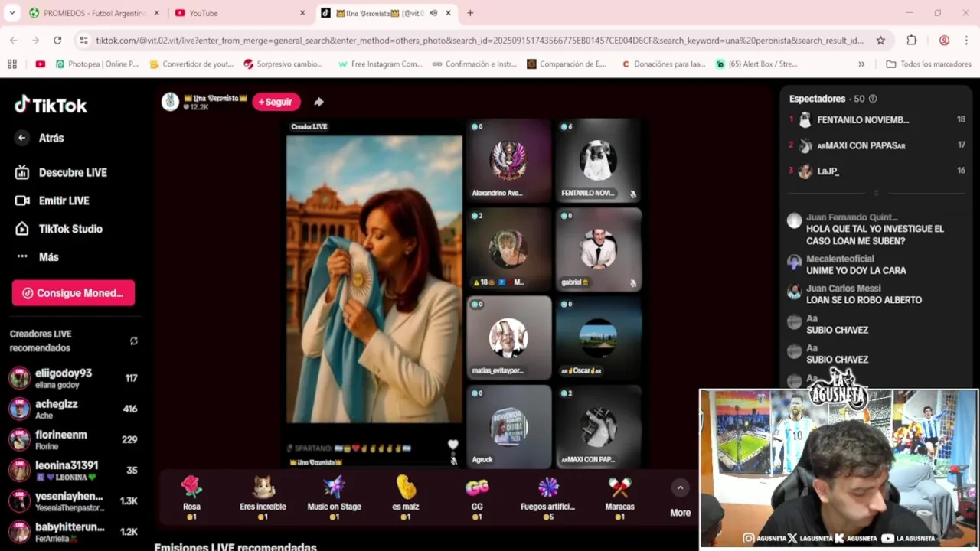Click the heart like icon on stream

tap(452, 445)
